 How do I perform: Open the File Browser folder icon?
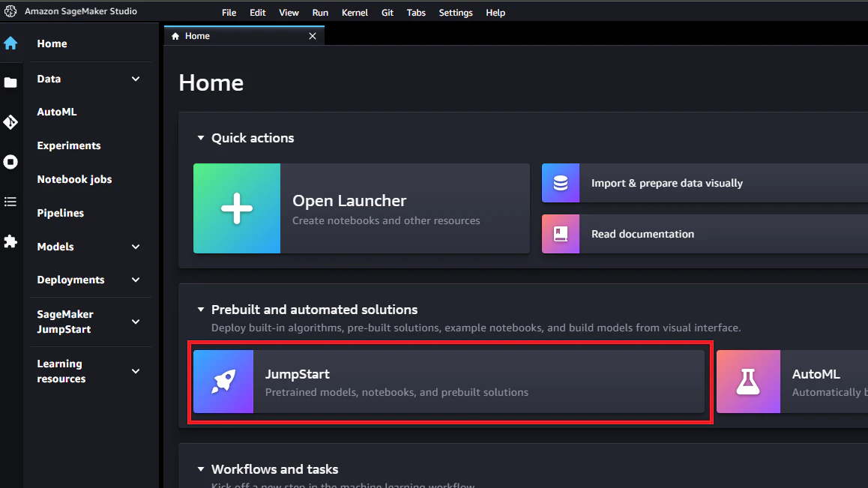pyautogui.click(x=10, y=82)
